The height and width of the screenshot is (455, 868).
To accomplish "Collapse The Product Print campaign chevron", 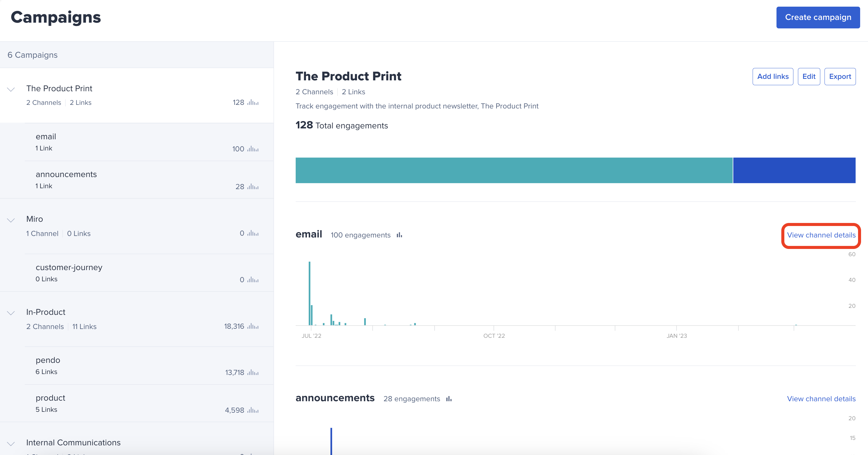I will [x=11, y=89].
